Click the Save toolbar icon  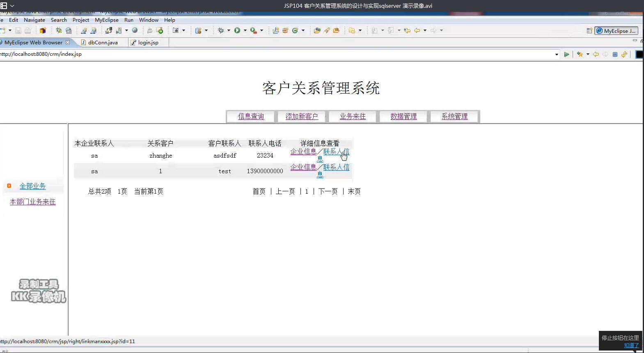[18, 30]
